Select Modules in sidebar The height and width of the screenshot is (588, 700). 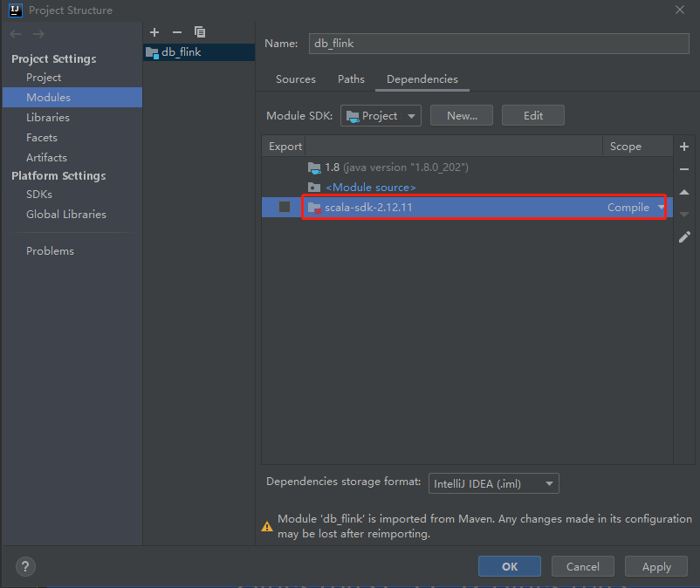point(72,97)
